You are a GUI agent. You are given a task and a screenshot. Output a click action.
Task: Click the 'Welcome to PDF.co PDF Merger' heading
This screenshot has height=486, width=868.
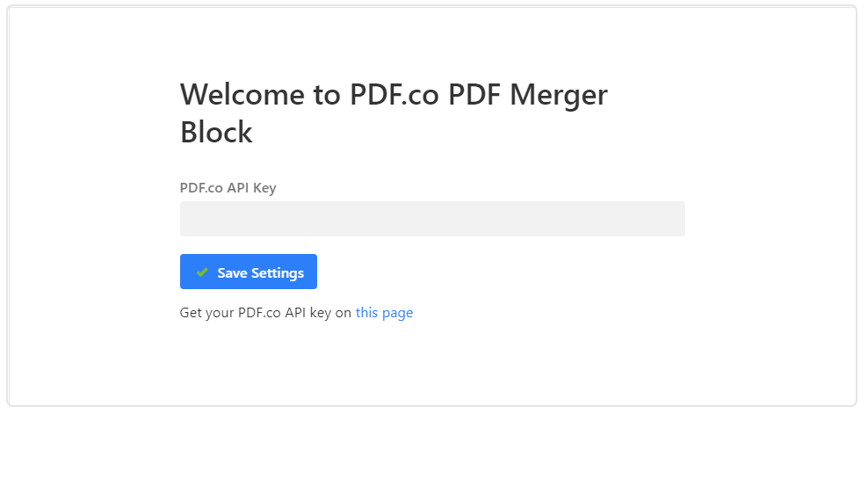tap(394, 95)
